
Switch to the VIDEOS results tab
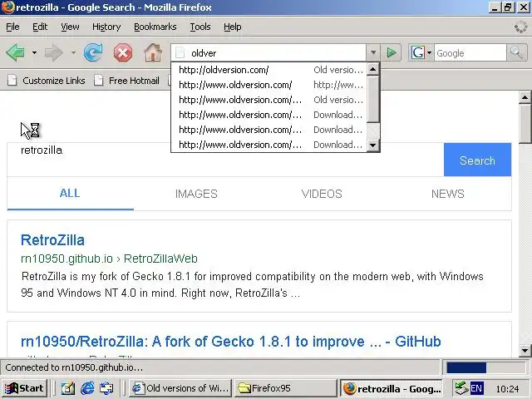click(x=322, y=194)
